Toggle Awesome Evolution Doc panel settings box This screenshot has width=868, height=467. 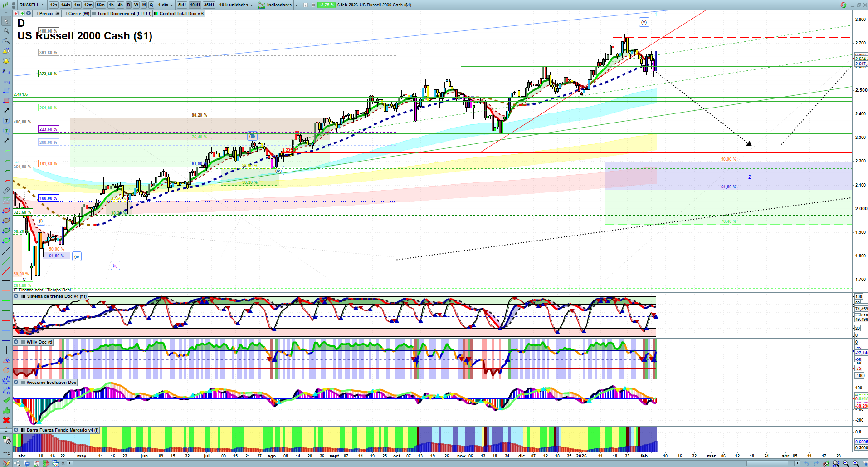23,383
